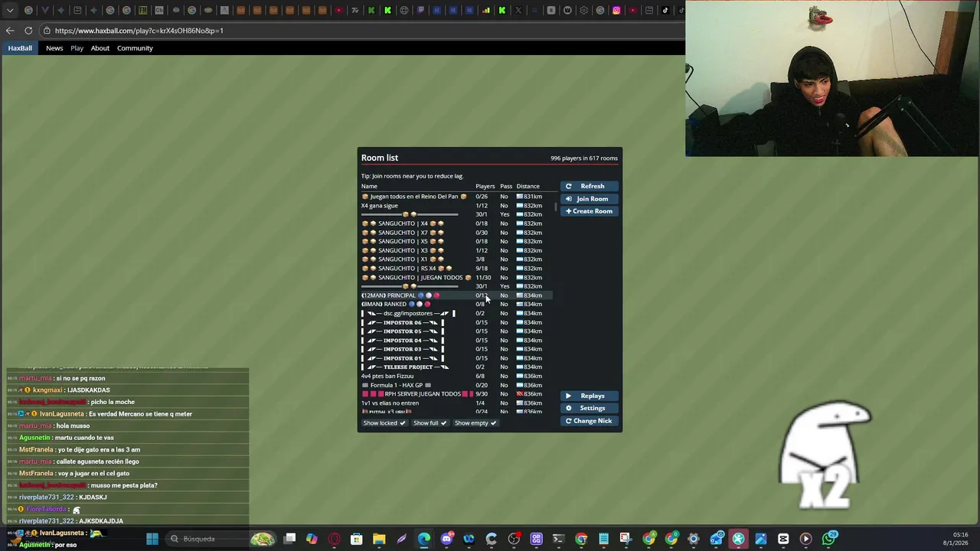Open the browser tab list dropdown
980x551 pixels.
(10, 10)
